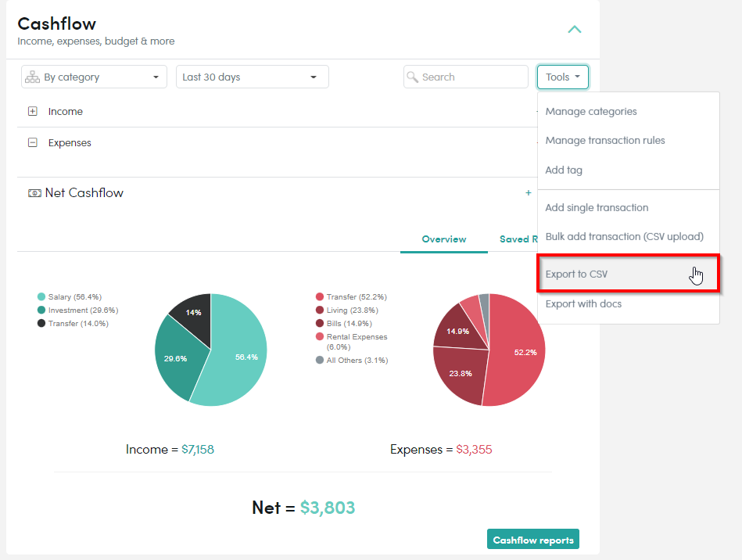Choose Add tag menu entry
This screenshot has height=560, width=742.
[564, 171]
